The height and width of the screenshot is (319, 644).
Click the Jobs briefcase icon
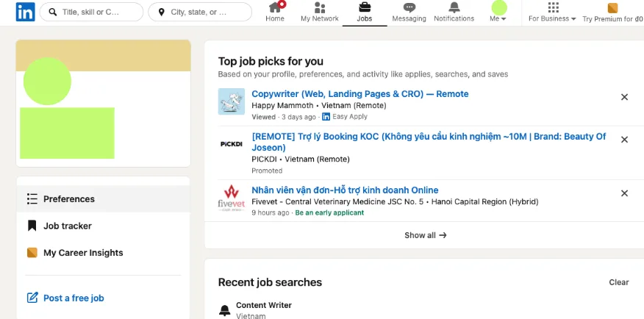365,7
